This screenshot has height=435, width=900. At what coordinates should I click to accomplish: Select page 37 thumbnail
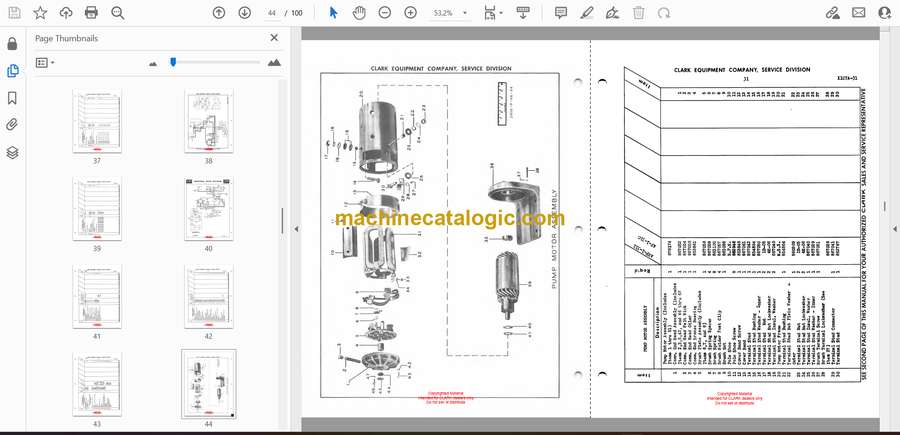[96, 121]
